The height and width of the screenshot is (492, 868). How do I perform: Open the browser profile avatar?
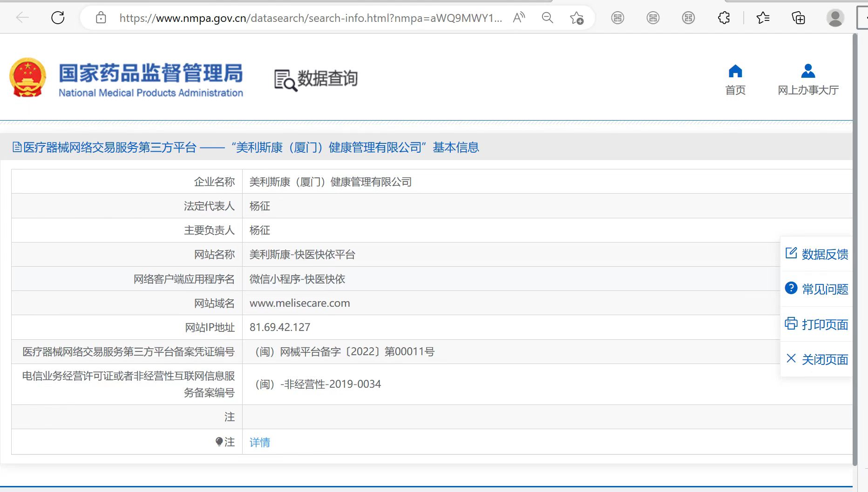point(835,18)
